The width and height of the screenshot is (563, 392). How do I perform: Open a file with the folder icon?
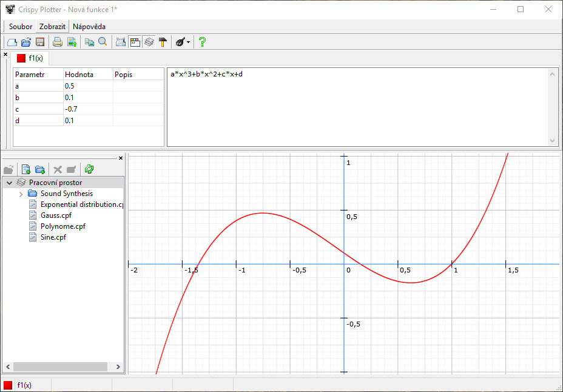pos(26,42)
